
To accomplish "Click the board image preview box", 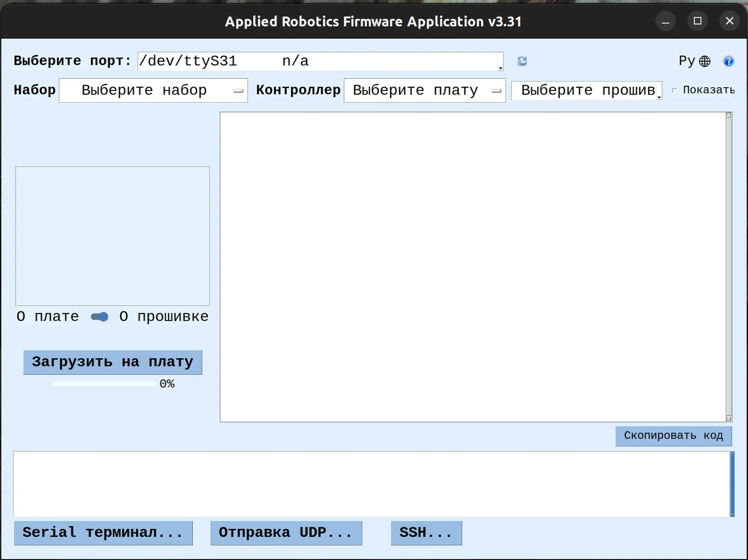I will 113,236.
